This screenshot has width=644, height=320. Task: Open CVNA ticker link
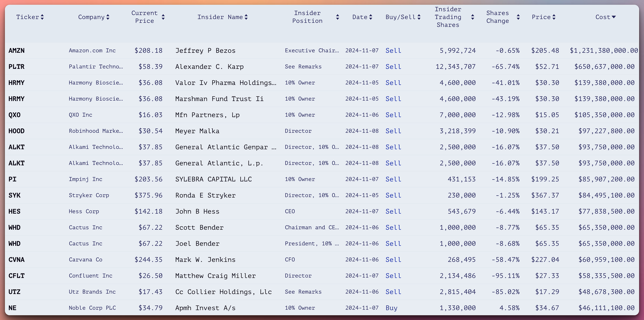(16, 260)
